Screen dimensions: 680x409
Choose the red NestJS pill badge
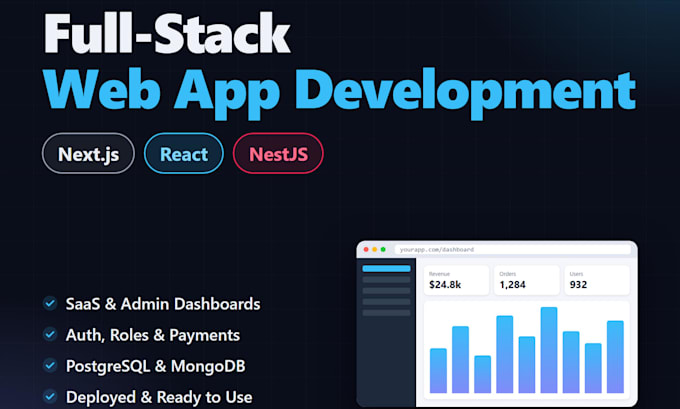coord(278,154)
